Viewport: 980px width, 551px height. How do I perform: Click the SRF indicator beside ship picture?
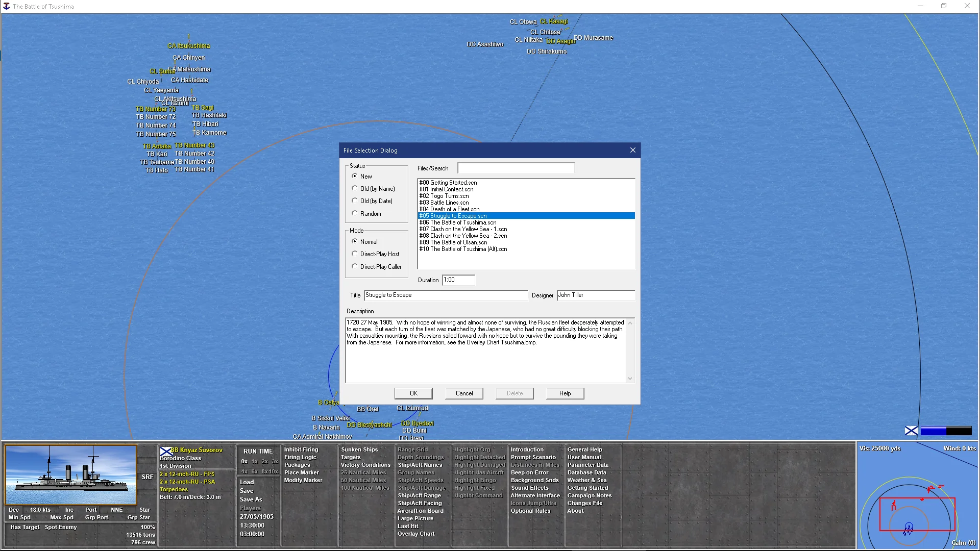click(x=147, y=477)
